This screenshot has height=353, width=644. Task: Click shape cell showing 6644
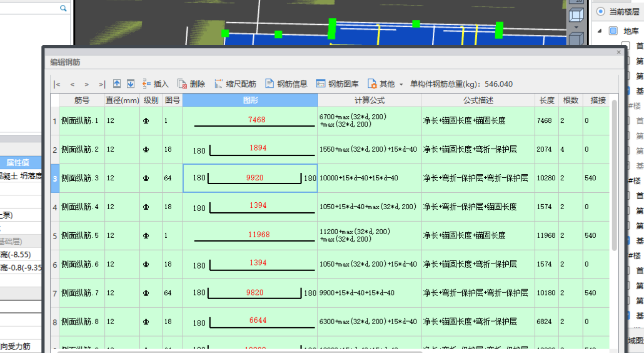(250, 322)
